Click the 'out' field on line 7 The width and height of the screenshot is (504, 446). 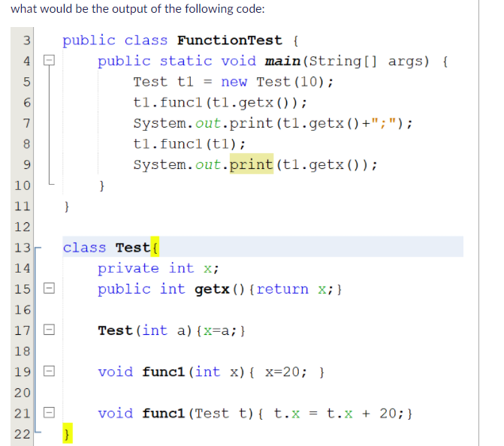(x=208, y=123)
